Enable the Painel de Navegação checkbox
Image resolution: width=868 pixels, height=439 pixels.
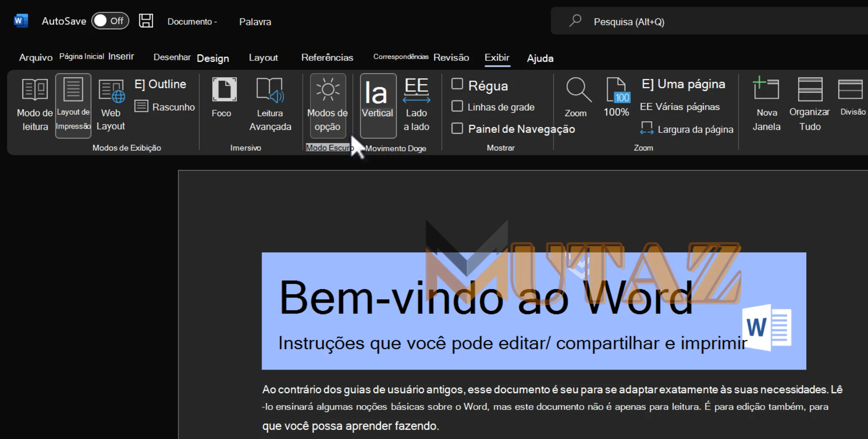pyautogui.click(x=457, y=128)
